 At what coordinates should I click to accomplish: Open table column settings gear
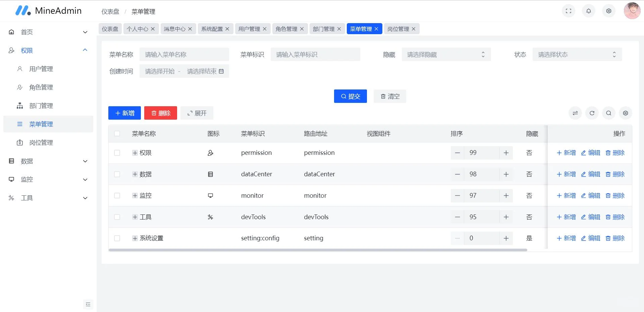(626, 113)
